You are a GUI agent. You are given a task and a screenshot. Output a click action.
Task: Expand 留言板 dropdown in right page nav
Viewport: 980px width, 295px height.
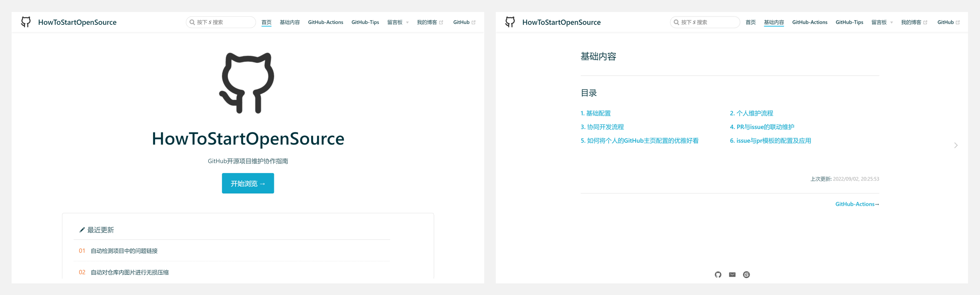(x=882, y=22)
